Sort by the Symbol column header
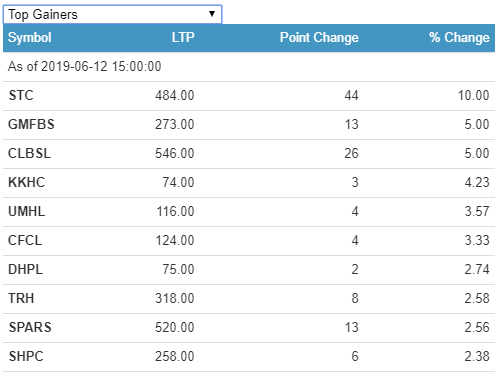 [x=30, y=37]
